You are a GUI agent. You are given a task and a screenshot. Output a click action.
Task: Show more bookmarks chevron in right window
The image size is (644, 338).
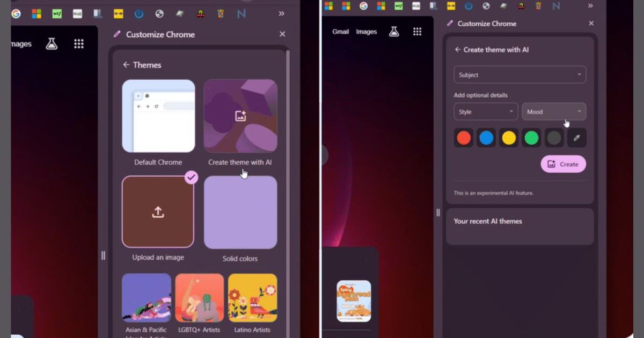pos(590,6)
